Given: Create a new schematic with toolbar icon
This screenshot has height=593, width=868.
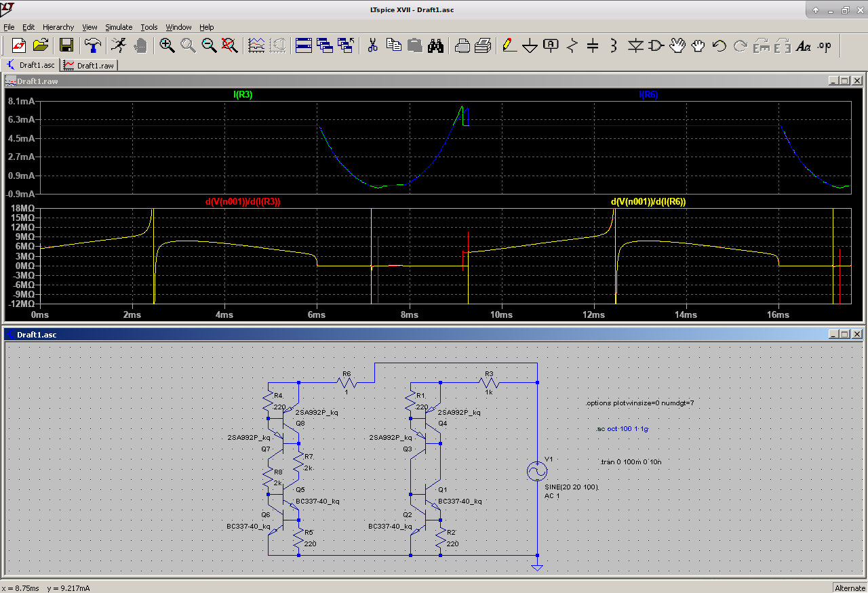Looking at the screenshot, I should (18, 45).
